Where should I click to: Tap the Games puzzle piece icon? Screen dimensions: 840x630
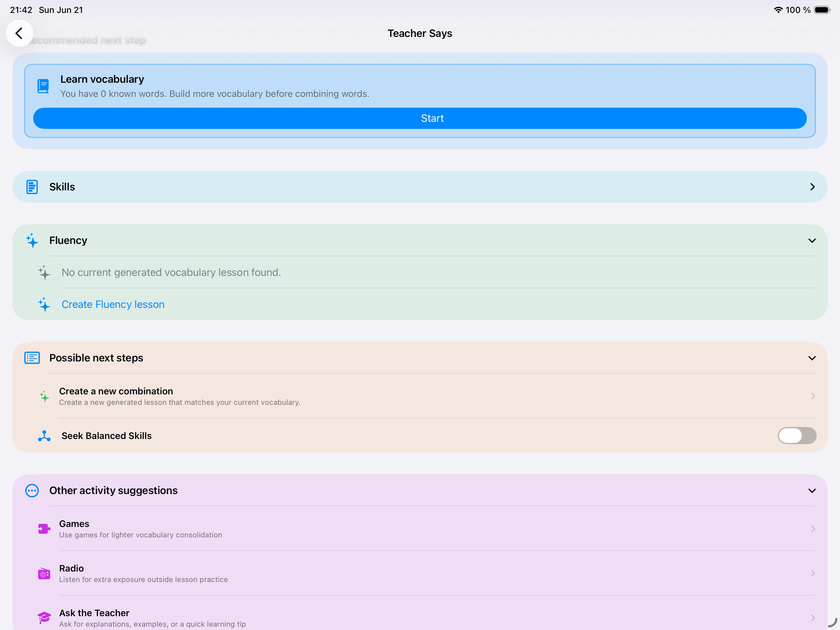click(44, 528)
